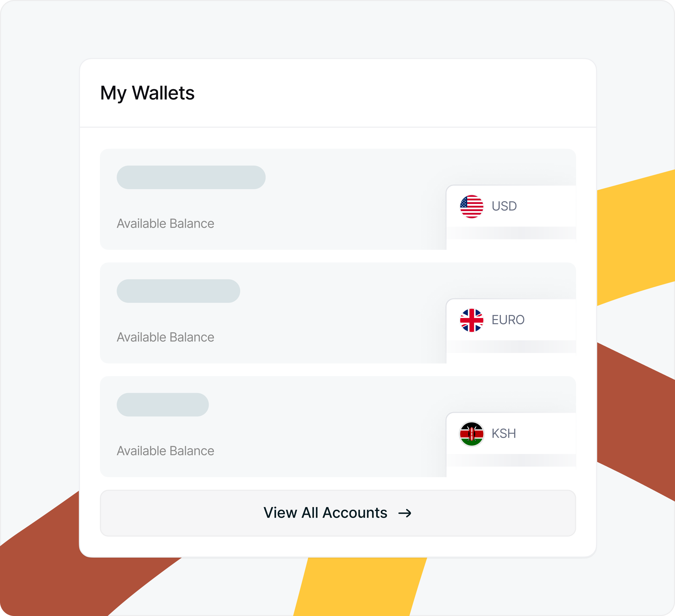The width and height of the screenshot is (675, 616).
Task: Click the USD wallet balance placeholder bar
Action: [191, 177]
